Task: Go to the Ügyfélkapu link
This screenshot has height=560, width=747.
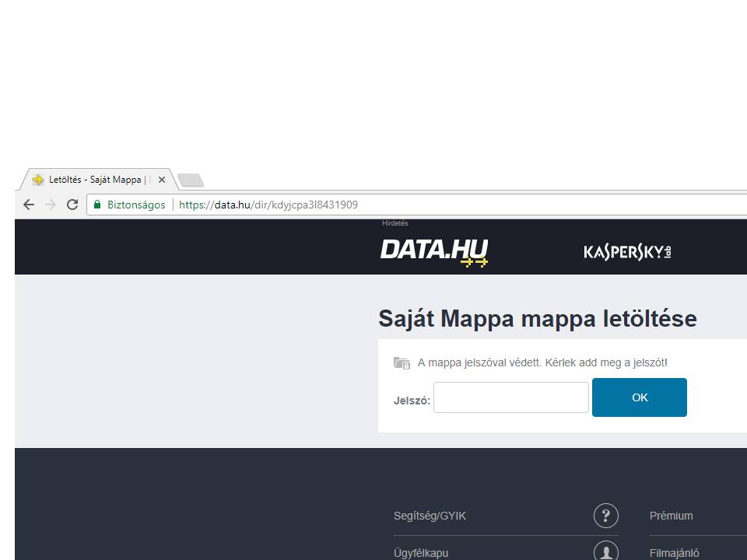Action: pos(420,553)
